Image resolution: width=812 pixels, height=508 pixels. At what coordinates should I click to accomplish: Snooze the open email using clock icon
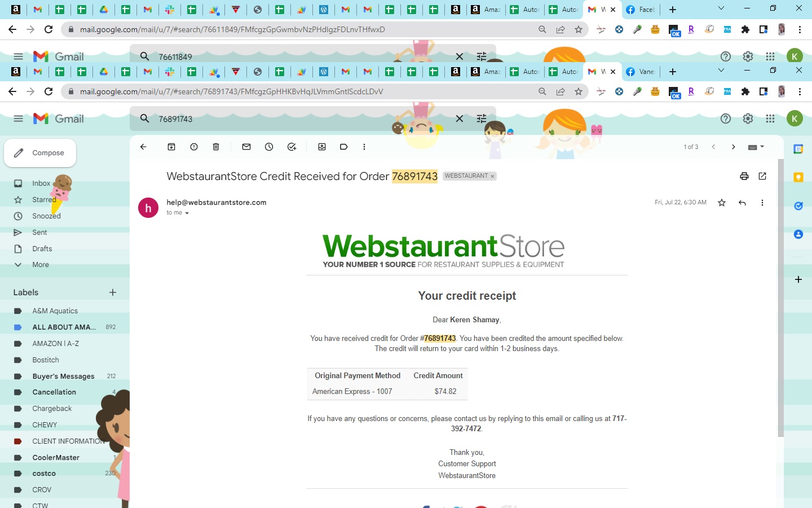point(269,147)
